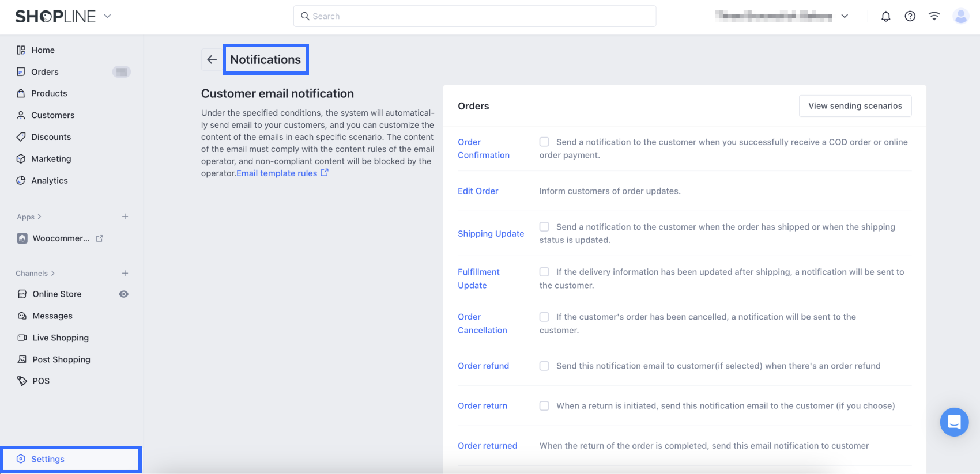Expand the Channels section chevron
The width and height of the screenshot is (980, 474).
(53, 273)
